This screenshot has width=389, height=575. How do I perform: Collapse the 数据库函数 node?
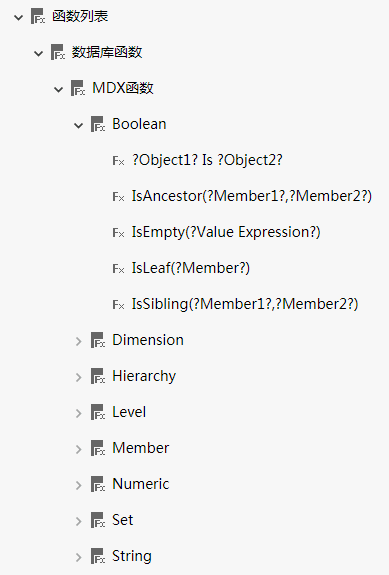coord(38,54)
